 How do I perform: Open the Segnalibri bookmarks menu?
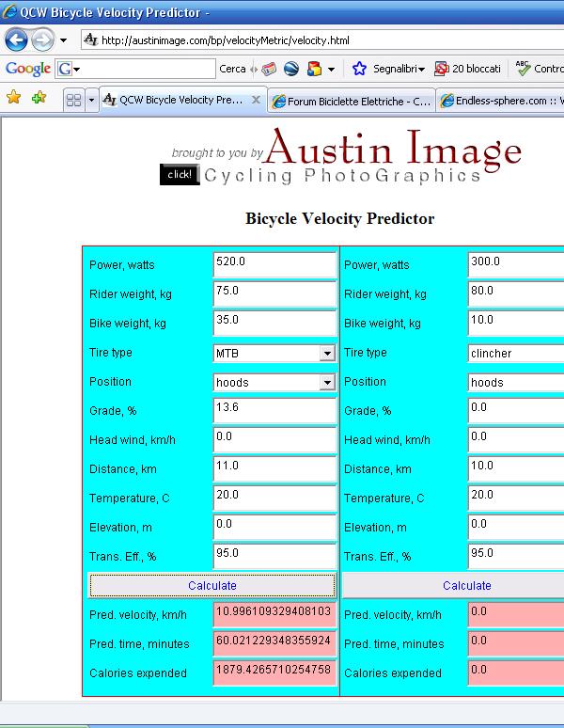399,70
